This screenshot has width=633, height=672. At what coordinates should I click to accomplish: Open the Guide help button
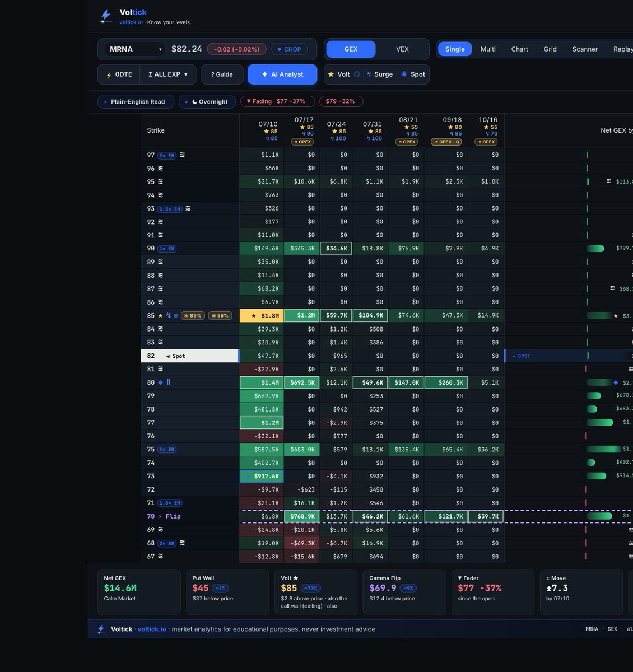click(222, 74)
